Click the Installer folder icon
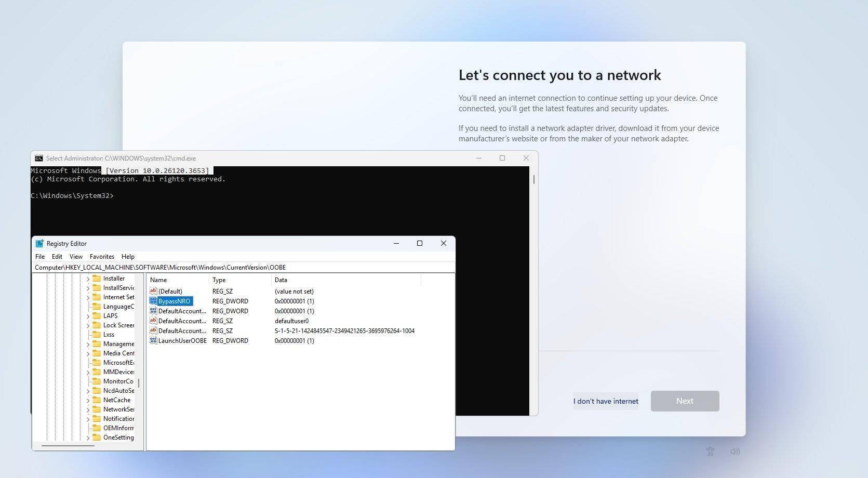Screen dimensions: 868x478 (x=98, y=278)
